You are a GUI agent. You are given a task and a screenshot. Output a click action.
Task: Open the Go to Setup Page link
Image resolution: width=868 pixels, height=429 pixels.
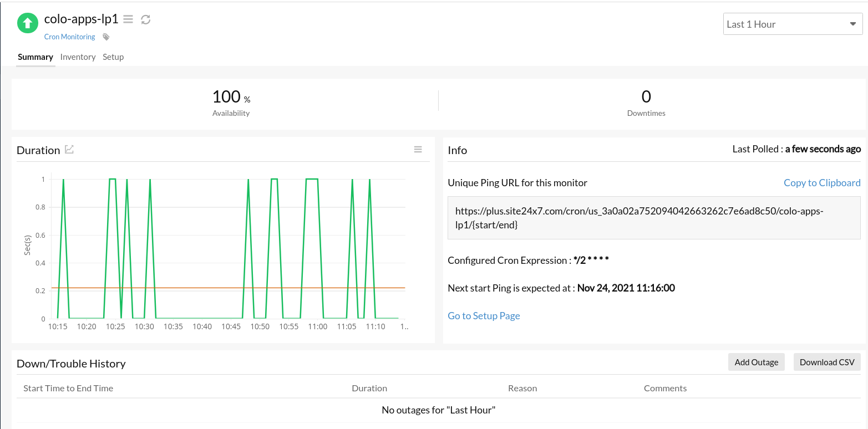(484, 316)
